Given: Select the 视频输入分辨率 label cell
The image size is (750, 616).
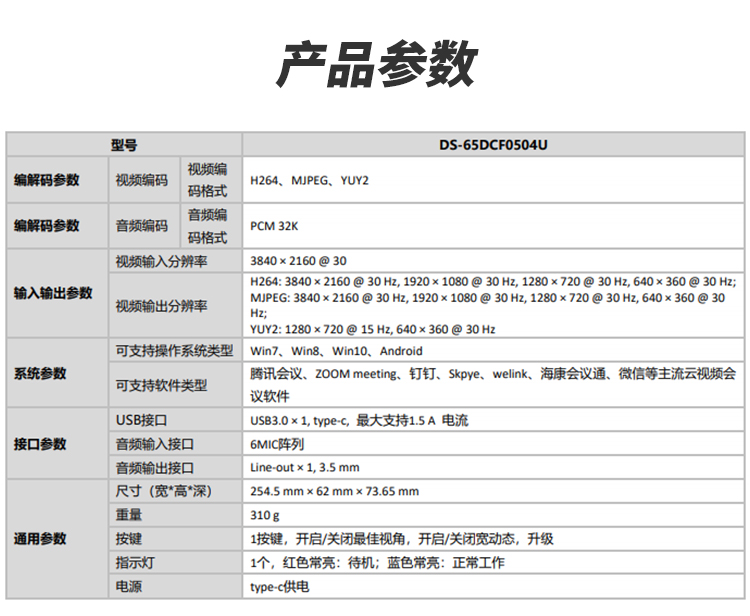Looking at the screenshot, I should (175, 261).
